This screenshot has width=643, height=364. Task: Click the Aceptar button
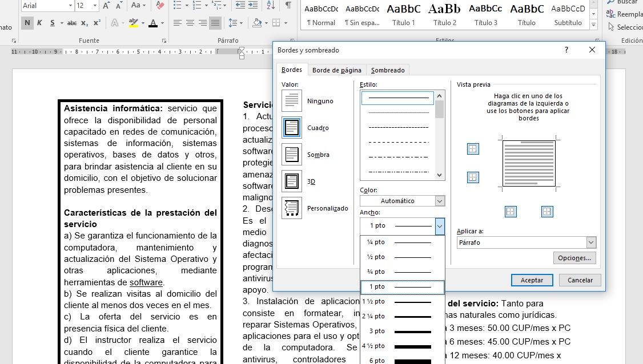pyautogui.click(x=531, y=280)
